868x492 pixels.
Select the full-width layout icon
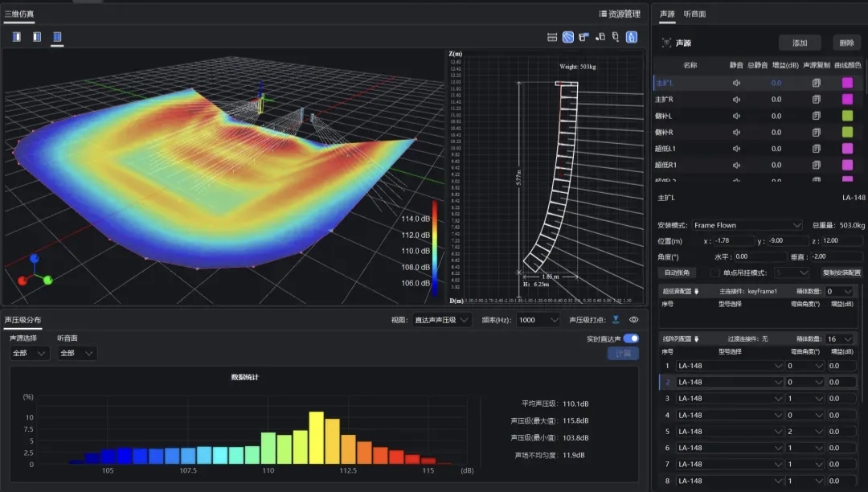(x=57, y=37)
